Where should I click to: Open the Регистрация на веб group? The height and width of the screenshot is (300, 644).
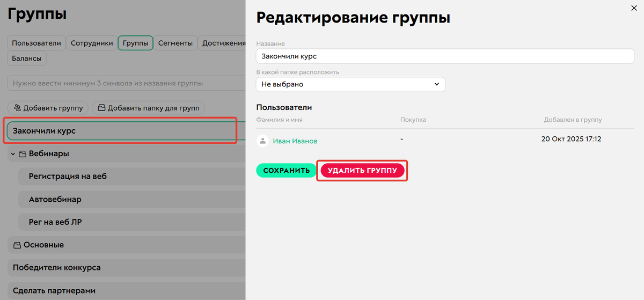pyautogui.click(x=131, y=176)
